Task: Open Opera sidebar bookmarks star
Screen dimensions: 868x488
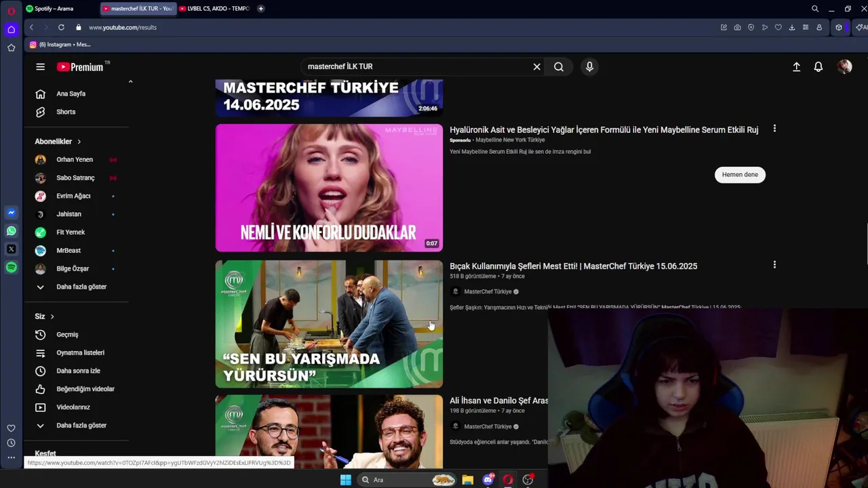Action: coord(11,48)
